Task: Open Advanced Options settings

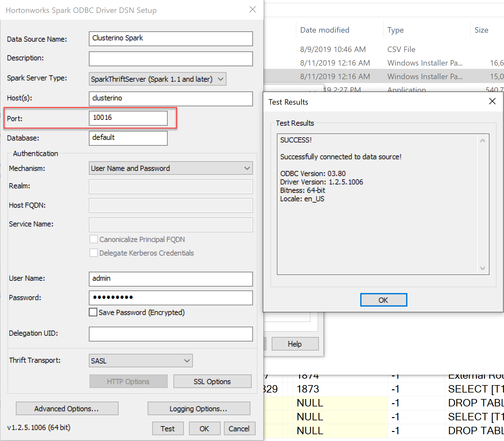Action: point(67,408)
